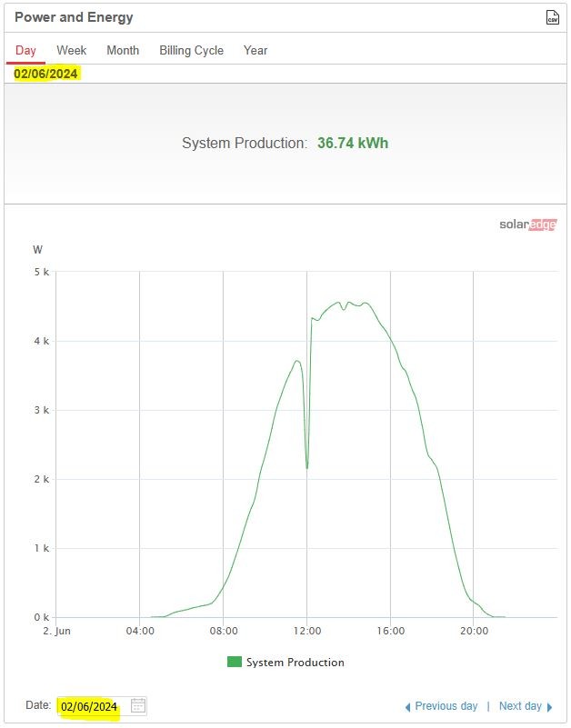Go to Previous day link

pos(446,706)
